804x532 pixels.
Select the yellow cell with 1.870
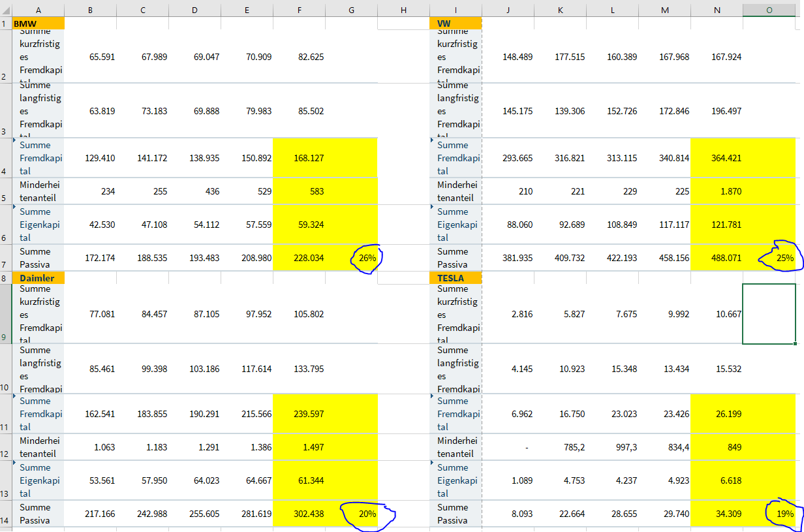point(717,191)
